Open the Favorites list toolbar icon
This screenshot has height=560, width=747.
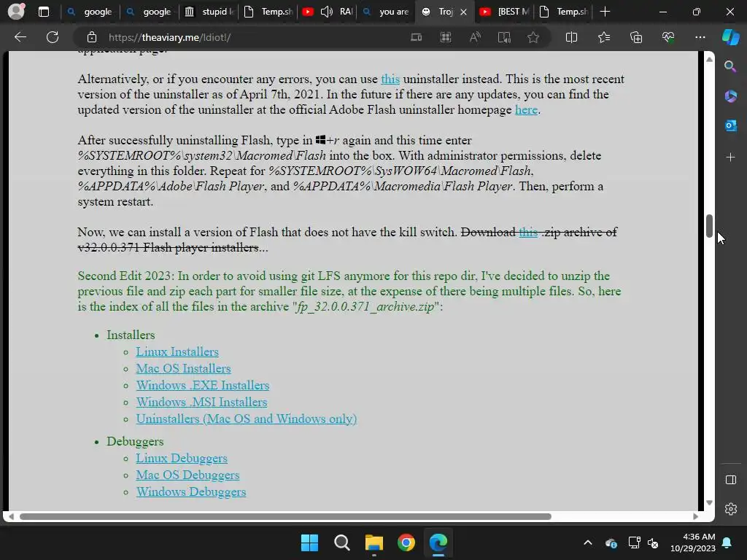point(603,37)
